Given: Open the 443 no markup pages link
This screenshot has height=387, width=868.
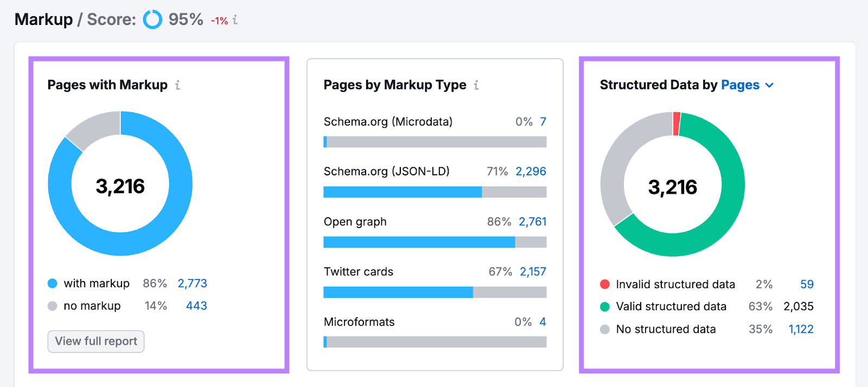Looking at the screenshot, I should pyautogui.click(x=196, y=306).
